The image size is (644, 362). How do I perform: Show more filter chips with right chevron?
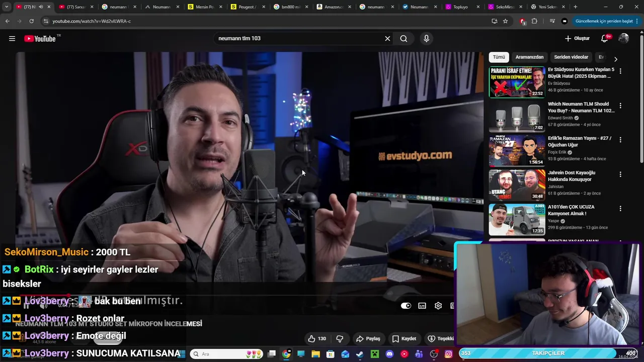(615, 59)
